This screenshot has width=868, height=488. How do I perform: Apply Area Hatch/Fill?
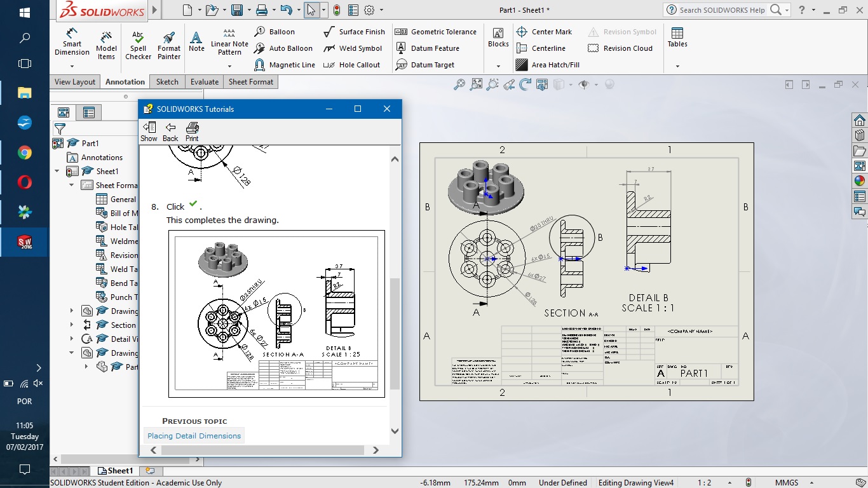(548, 65)
